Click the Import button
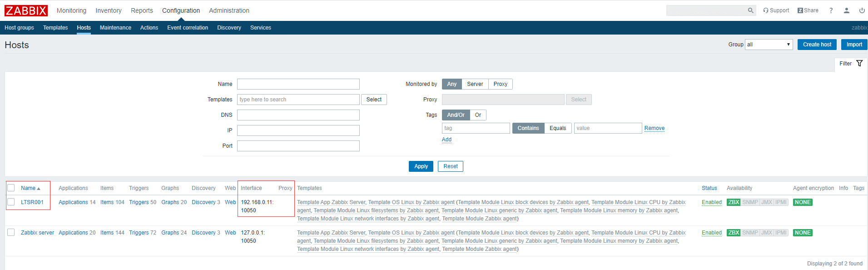The height and width of the screenshot is (270, 868). pyautogui.click(x=854, y=45)
